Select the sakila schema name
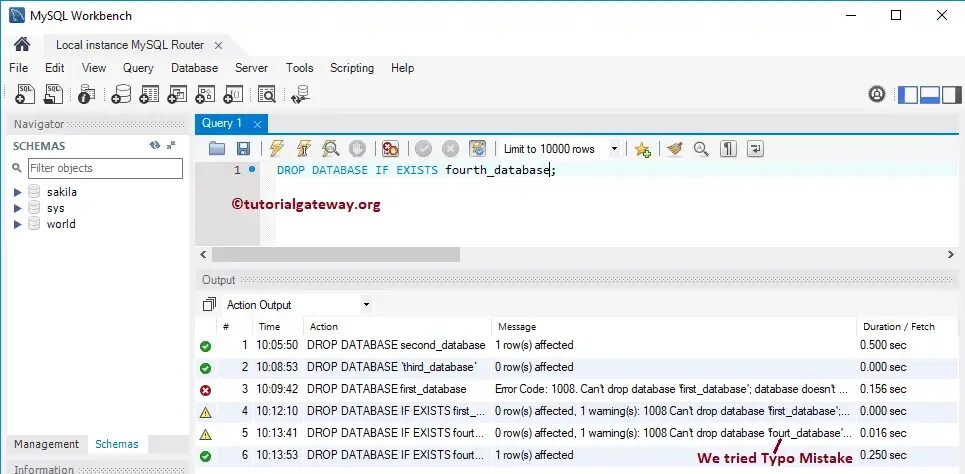Screen dimensions: 965x474 coord(62,192)
